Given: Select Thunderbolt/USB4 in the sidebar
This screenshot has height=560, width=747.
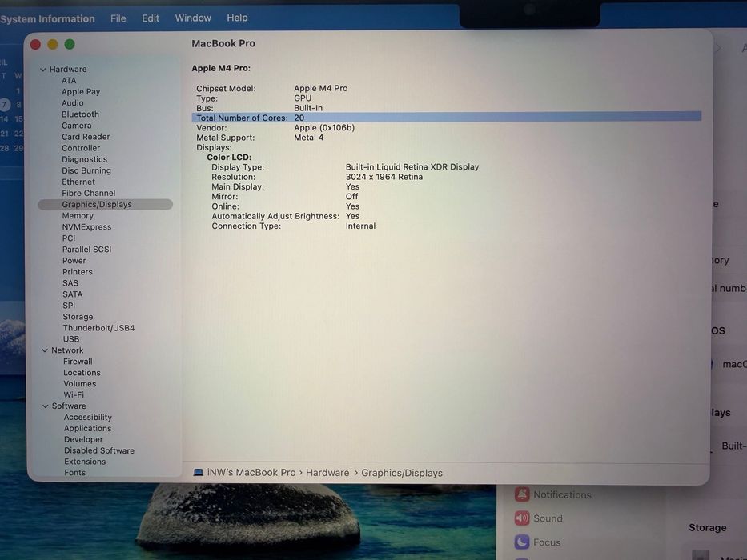Looking at the screenshot, I should [x=98, y=328].
